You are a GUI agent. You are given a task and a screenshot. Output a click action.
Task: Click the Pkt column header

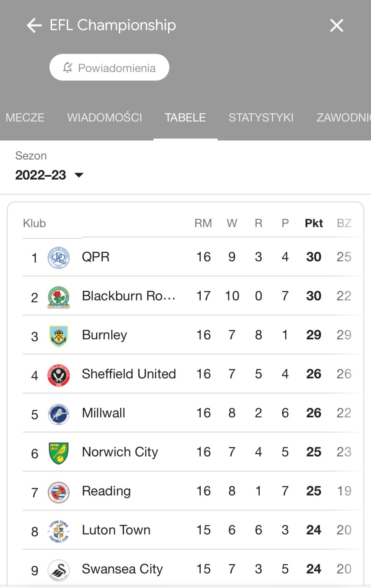[314, 223]
